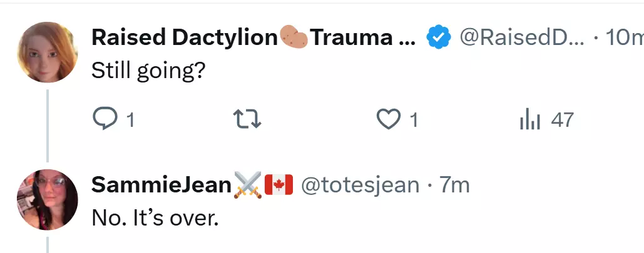The image size is (644, 253).
Task: Open the Raised Dactylion display name
Action: pyautogui.click(x=184, y=38)
